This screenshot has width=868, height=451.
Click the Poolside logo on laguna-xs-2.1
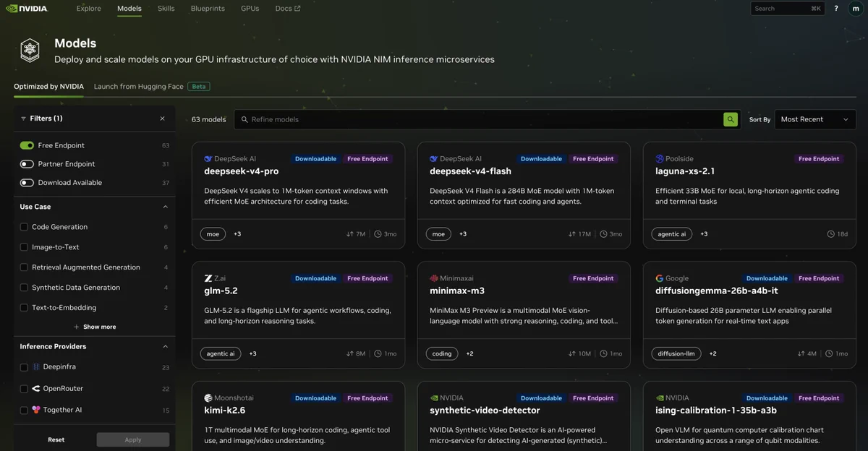click(x=660, y=159)
